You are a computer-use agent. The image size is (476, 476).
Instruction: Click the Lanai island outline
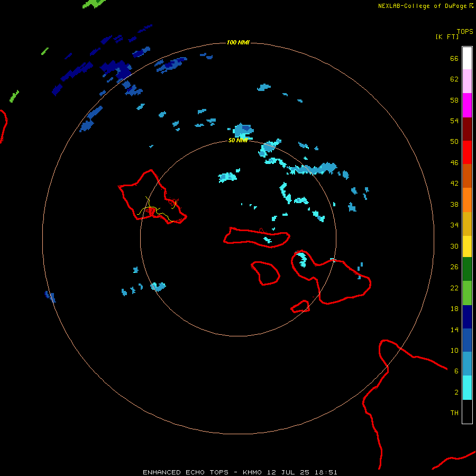tap(266, 273)
